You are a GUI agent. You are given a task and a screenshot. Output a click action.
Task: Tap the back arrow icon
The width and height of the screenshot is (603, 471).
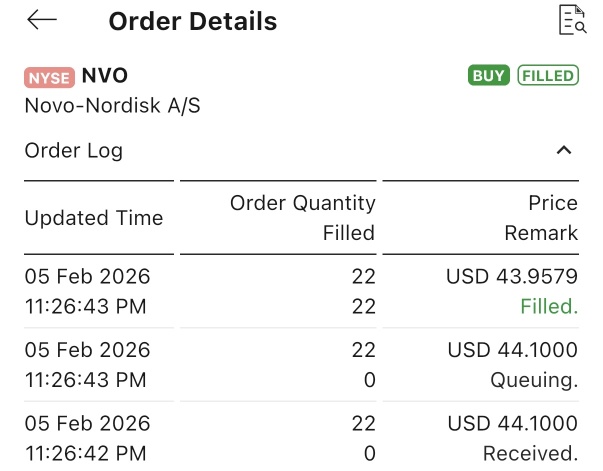click(42, 19)
